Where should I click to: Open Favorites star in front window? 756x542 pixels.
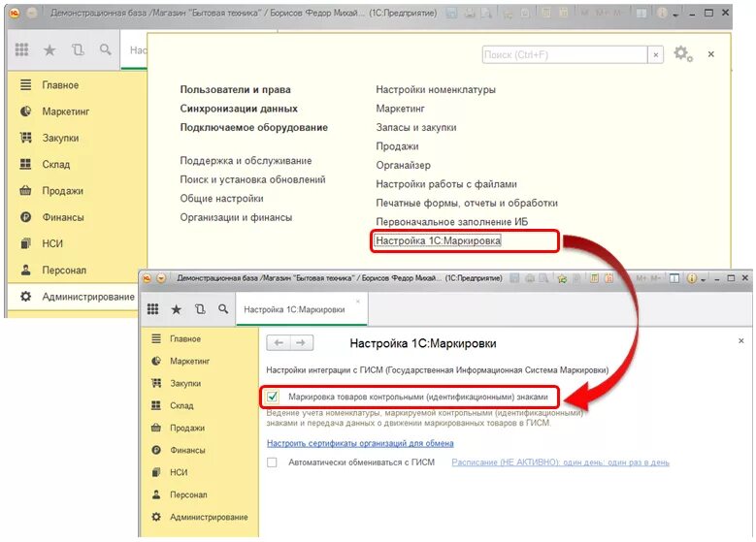coord(177,309)
